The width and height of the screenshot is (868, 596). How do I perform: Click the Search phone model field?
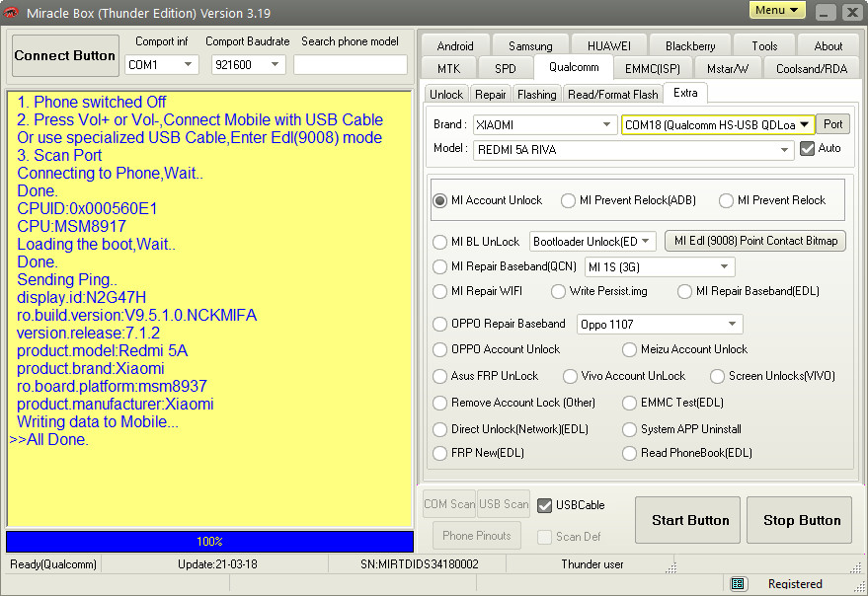pyautogui.click(x=351, y=65)
